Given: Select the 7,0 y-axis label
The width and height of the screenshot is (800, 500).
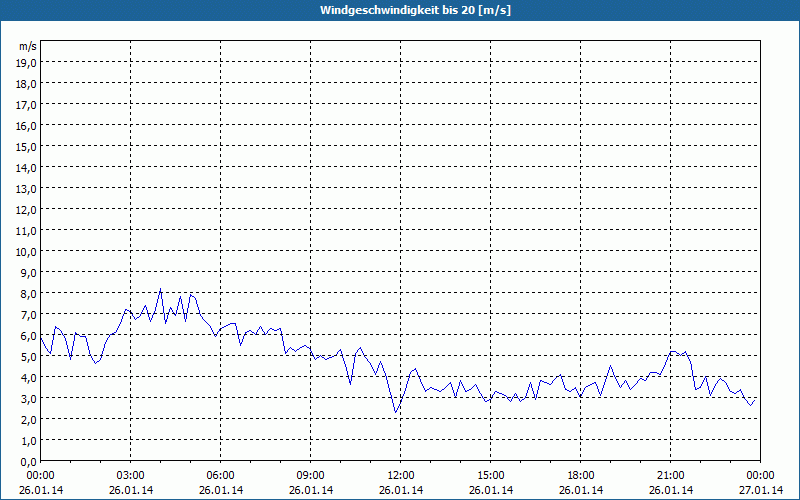Looking at the screenshot, I should (x=29, y=315).
